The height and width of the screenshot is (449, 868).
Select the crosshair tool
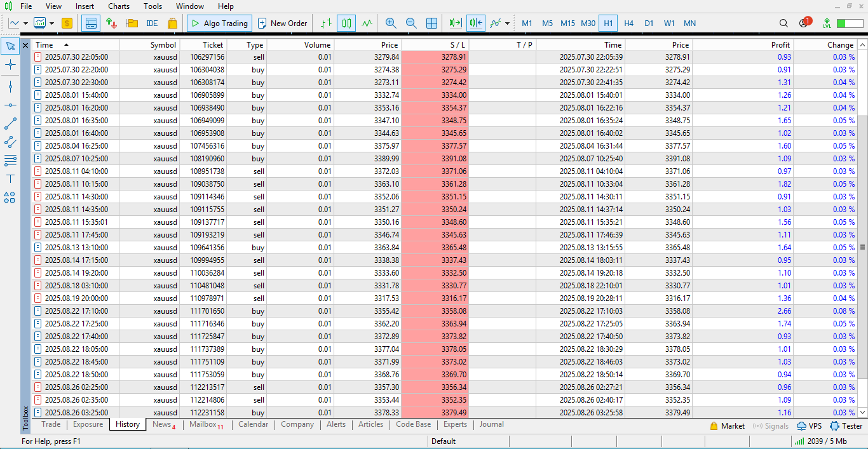pyautogui.click(x=10, y=64)
